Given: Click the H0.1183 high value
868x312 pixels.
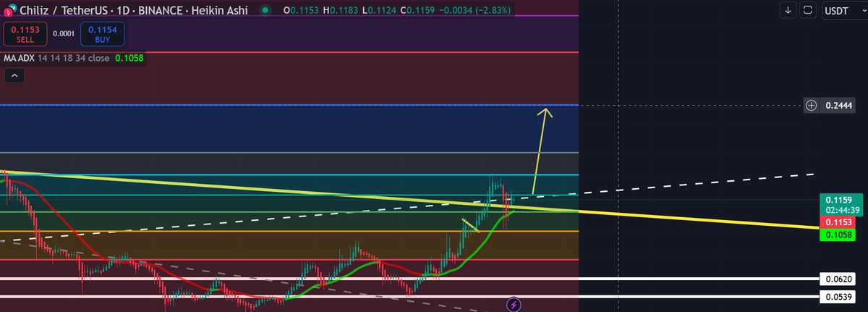Looking at the screenshot, I should click(342, 11).
